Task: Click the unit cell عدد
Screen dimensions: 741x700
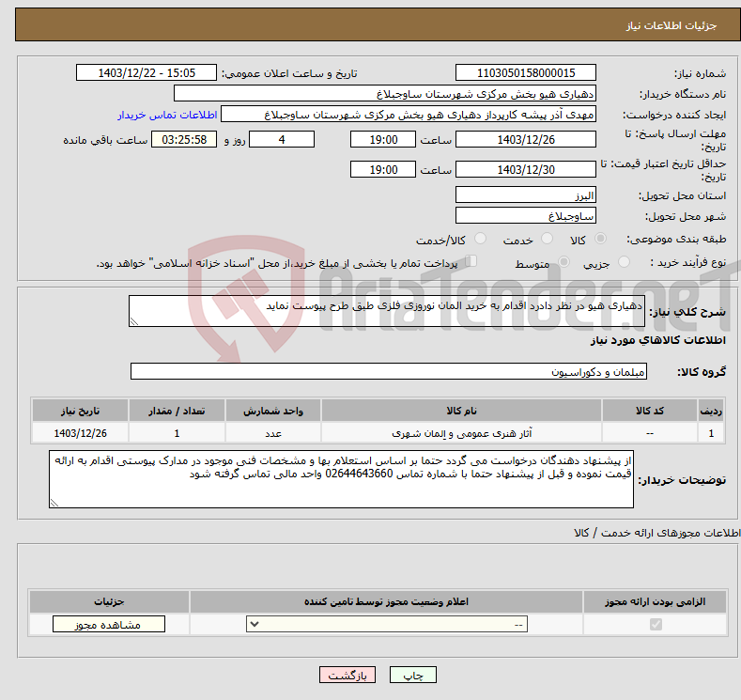Action: click(x=273, y=433)
